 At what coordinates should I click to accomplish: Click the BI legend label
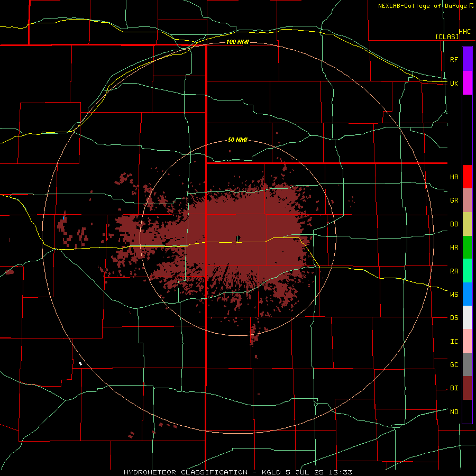[x=454, y=388]
